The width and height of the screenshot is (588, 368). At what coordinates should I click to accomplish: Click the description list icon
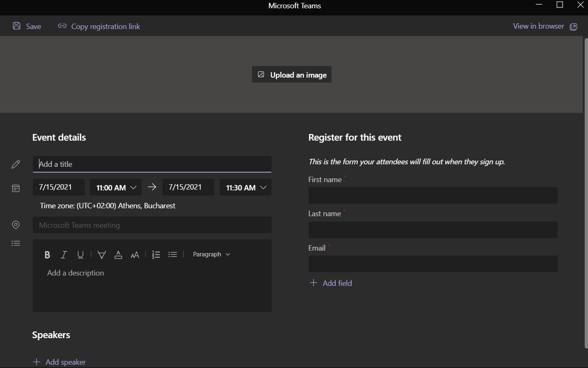coord(16,244)
